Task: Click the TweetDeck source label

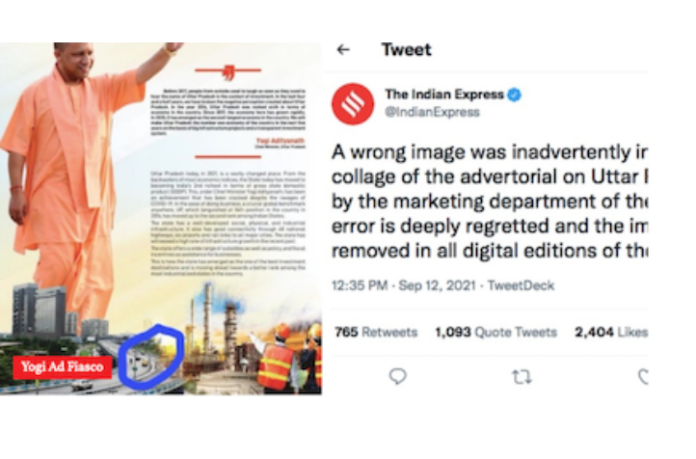Action: 521,285
